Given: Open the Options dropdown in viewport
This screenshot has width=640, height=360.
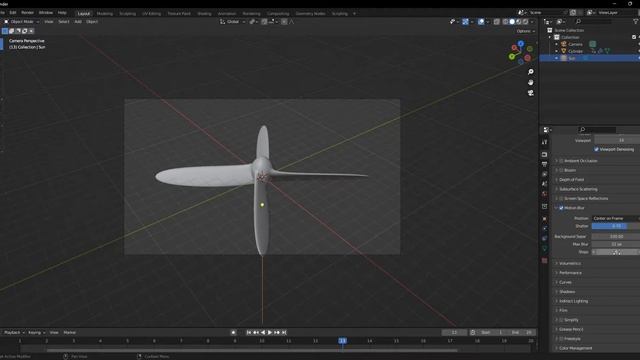Looking at the screenshot, I should [525, 31].
